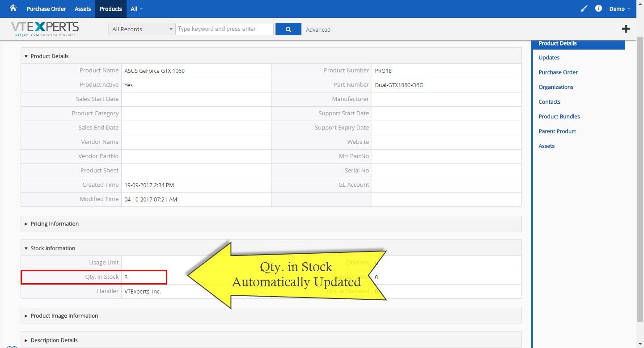Image resolution: width=644 pixels, height=348 pixels.
Task: Open the Updates sidebar tab
Action: point(549,58)
